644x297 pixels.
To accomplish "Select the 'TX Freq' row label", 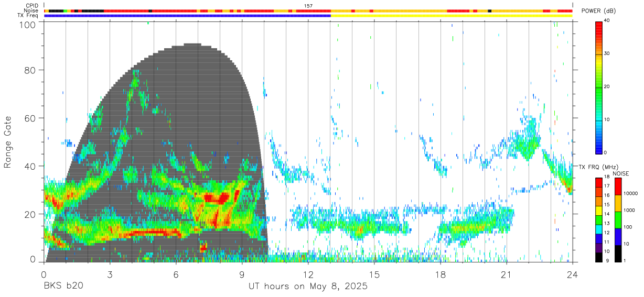I will pos(28,15).
